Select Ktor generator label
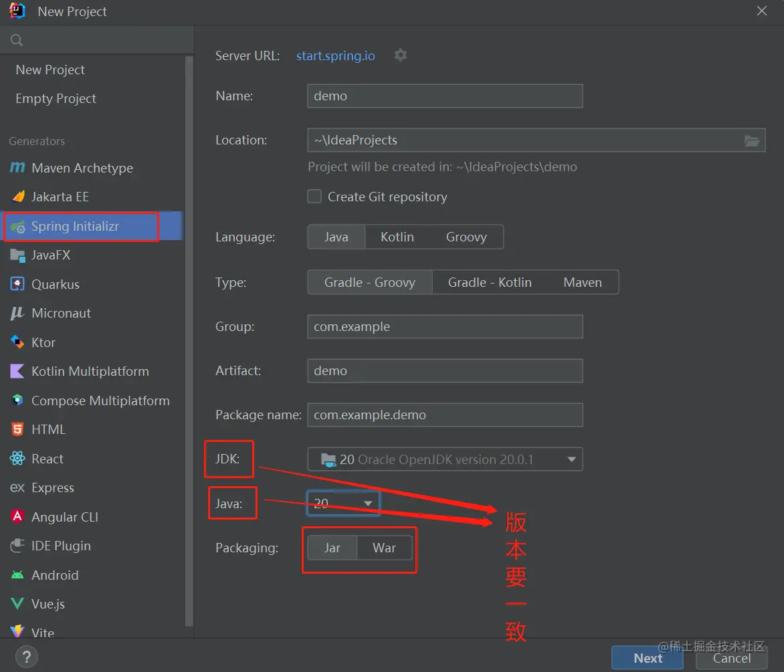The image size is (784, 672). (x=43, y=343)
